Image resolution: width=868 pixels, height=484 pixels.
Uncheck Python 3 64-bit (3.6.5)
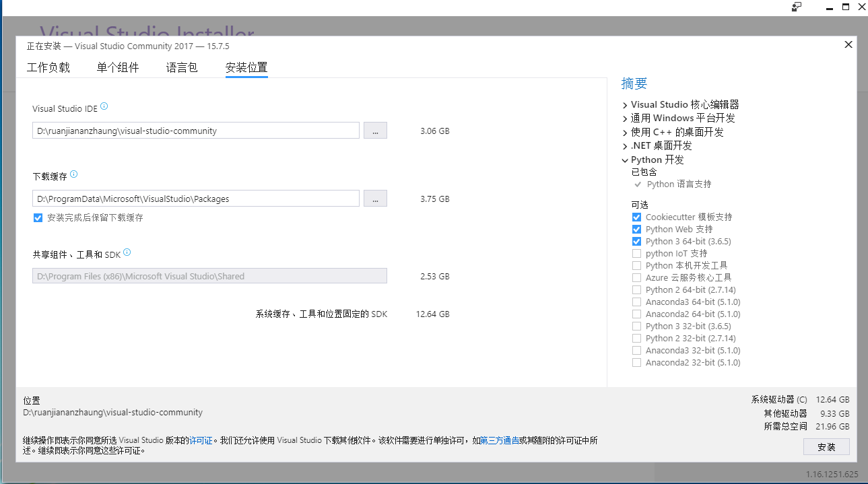point(636,241)
